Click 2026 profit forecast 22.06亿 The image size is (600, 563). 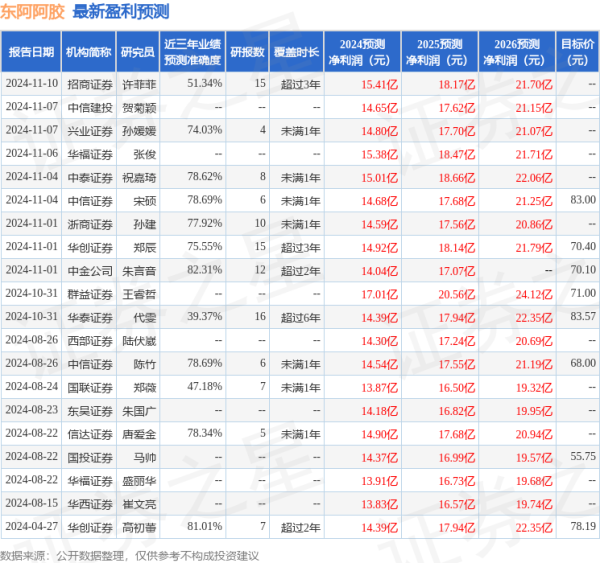[534, 178]
